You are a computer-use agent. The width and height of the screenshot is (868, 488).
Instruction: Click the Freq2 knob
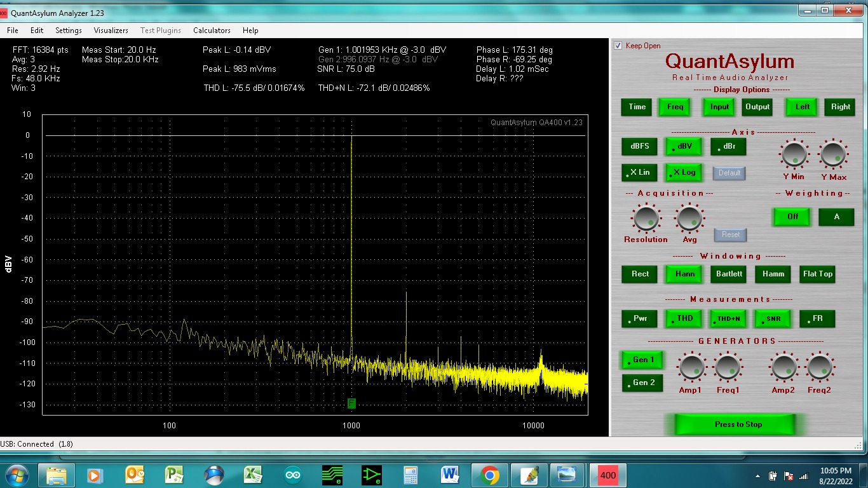[820, 368]
